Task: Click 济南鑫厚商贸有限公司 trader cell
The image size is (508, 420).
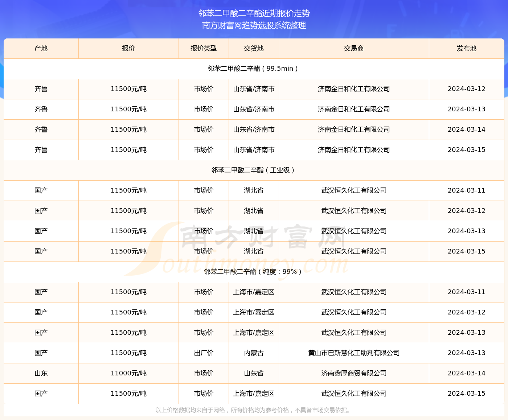Action: [x=354, y=373]
